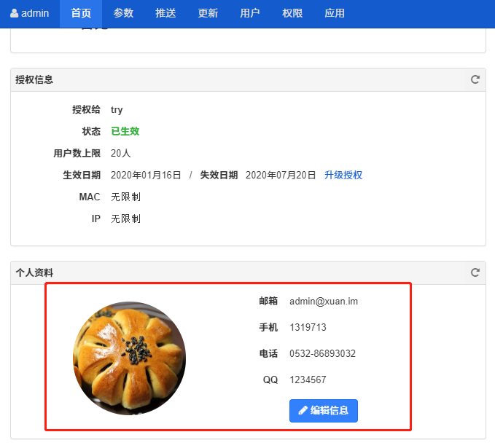
Task: Open the 应用 tab
Action: tap(335, 13)
